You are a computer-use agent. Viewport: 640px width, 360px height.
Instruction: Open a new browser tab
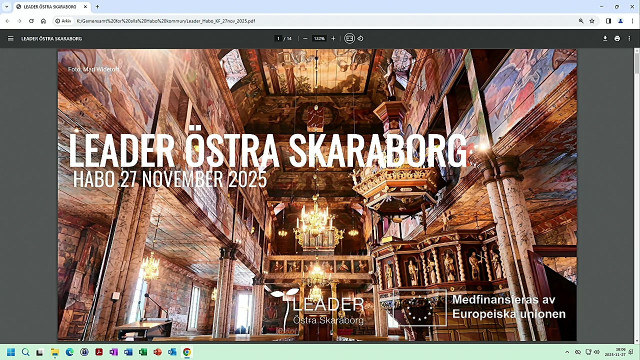[97, 7]
